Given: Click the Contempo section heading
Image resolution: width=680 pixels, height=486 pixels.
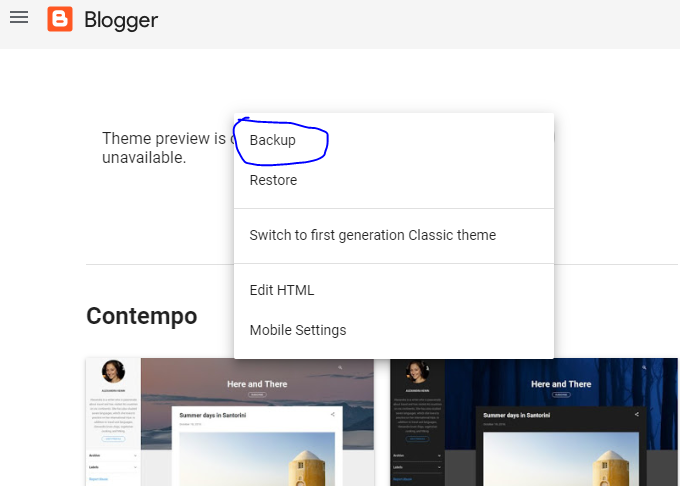Looking at the screenshot, I should [142, 316].
